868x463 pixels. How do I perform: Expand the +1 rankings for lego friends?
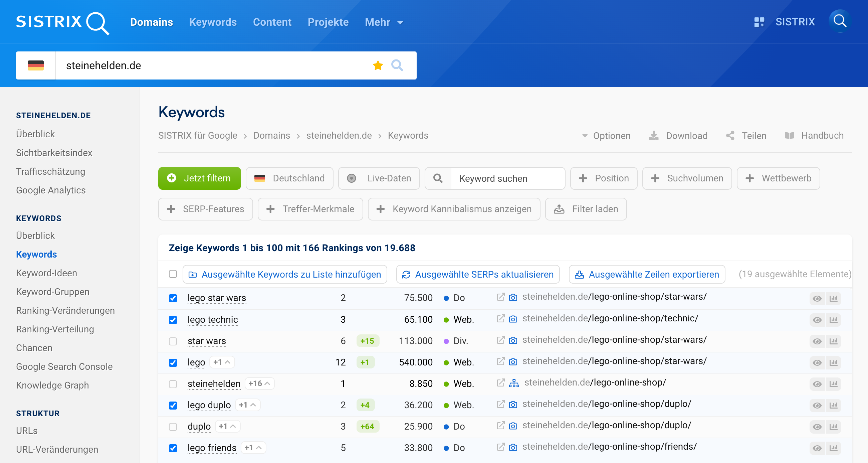pyautogui.click(x=253, y=448)
